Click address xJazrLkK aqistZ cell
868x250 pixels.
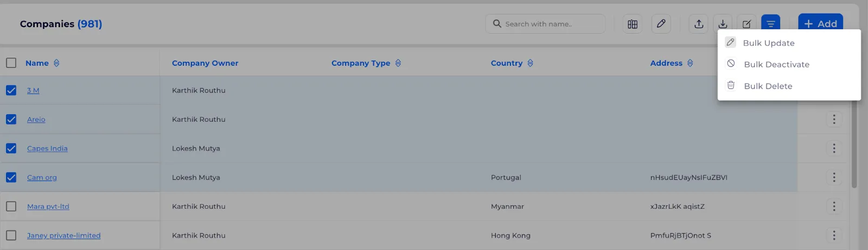pyautogui.click(x=678, y=207)
